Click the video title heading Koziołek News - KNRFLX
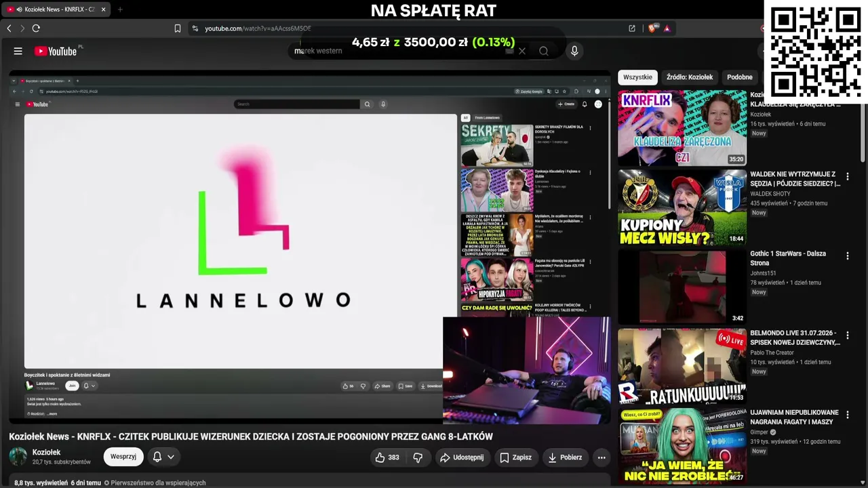Image resolution: width=868 pixels, height=488 pixels. point(251,436)
